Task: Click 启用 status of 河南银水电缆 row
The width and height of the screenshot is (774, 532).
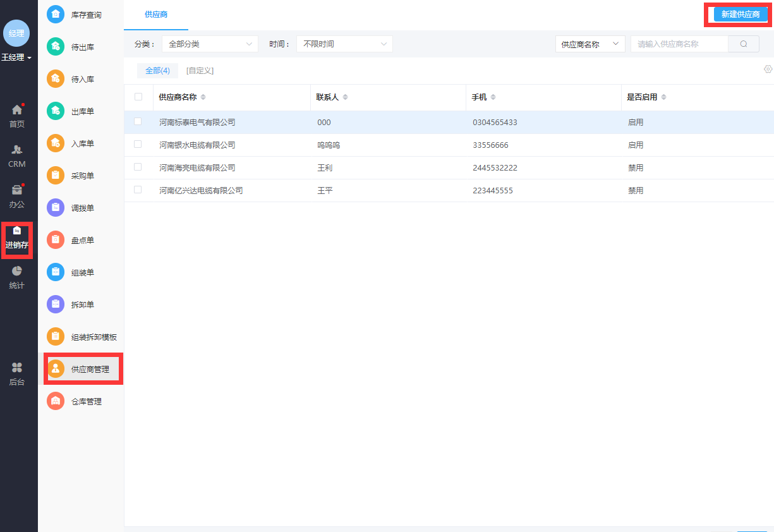Action: click(x=636, y=145)
